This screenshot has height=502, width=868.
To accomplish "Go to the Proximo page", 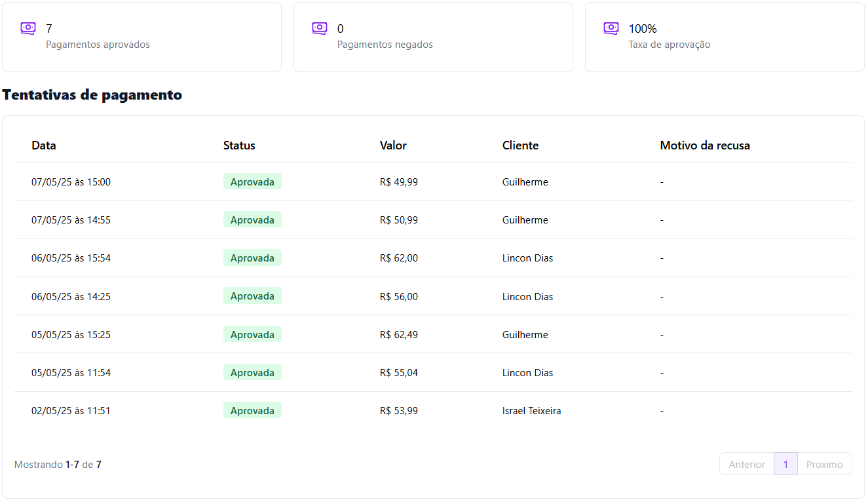I will coord(824,464).
